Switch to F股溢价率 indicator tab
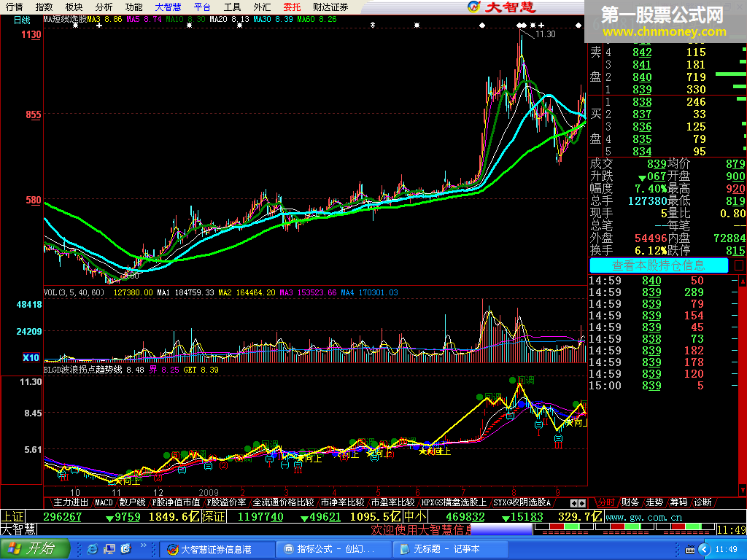747x560 pixels. tap(226, 502)
